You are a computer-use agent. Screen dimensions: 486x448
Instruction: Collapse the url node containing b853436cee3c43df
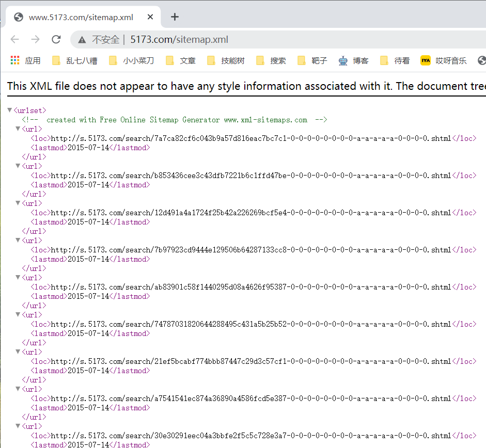pyautogui.click(x=18, y=166)
